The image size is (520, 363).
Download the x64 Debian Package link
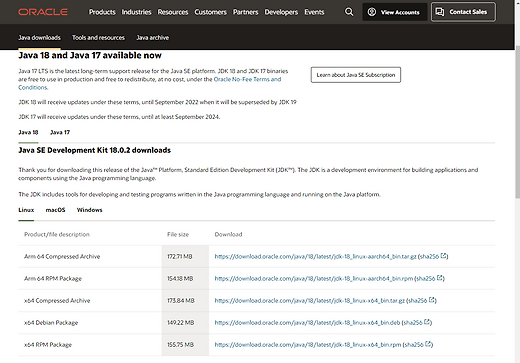point(307,323)
